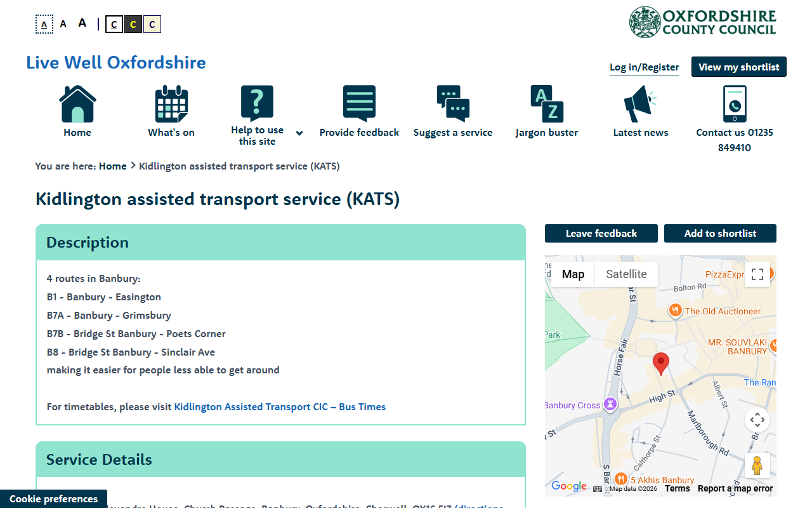Click the Suggest a service menu label
812x508 pixels.
point(453,133)
